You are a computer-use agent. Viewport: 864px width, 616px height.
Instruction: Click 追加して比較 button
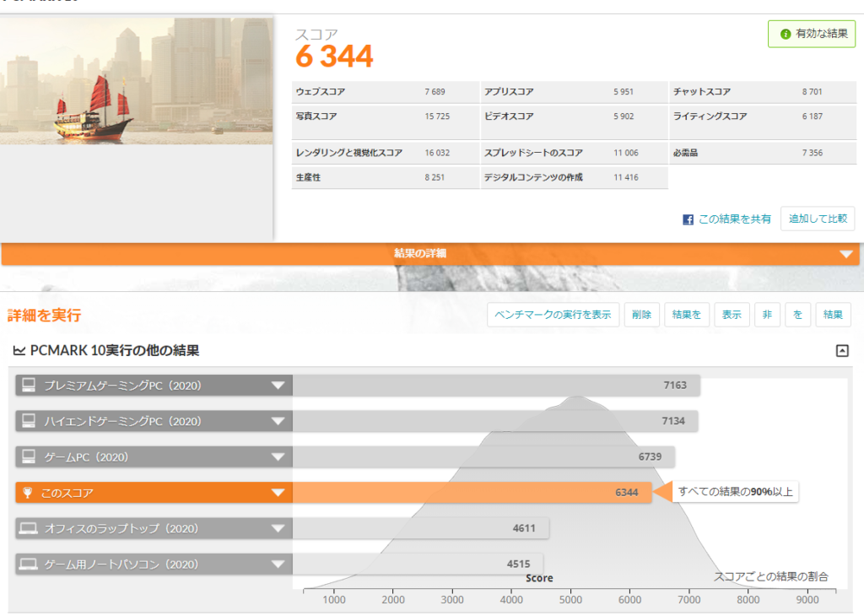point(818,219)
